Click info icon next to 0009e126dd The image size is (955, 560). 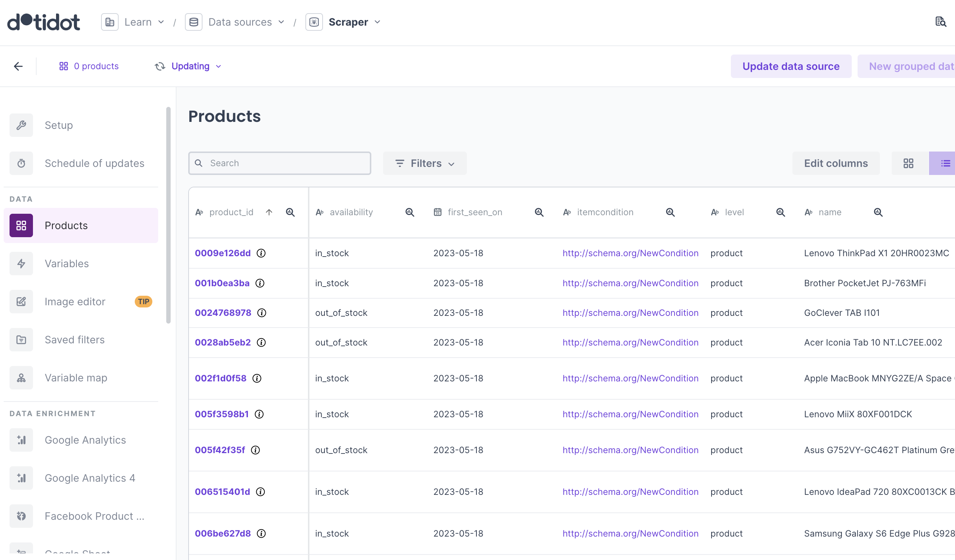261,253
